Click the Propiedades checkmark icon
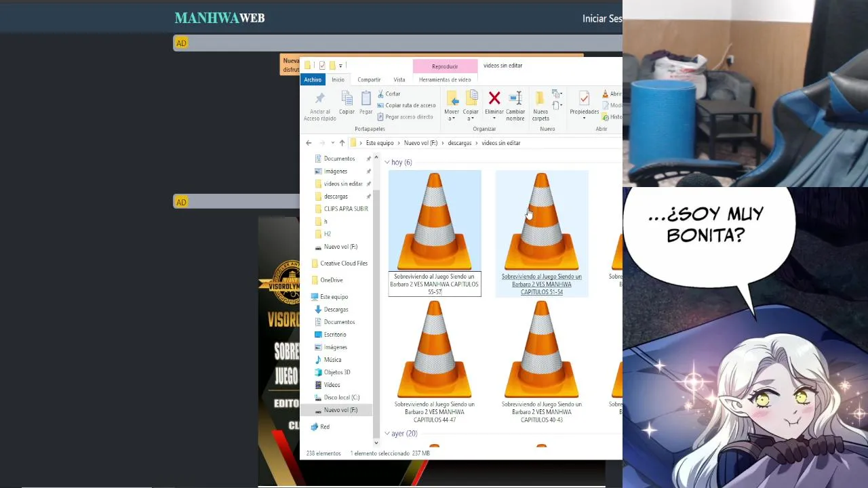The height and width of the screenshot is (488, 868). [584, 99]
